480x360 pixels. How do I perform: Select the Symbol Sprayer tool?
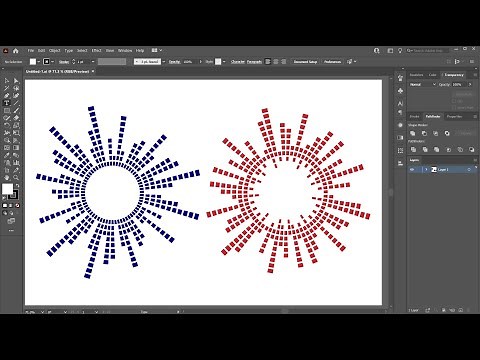7,163
